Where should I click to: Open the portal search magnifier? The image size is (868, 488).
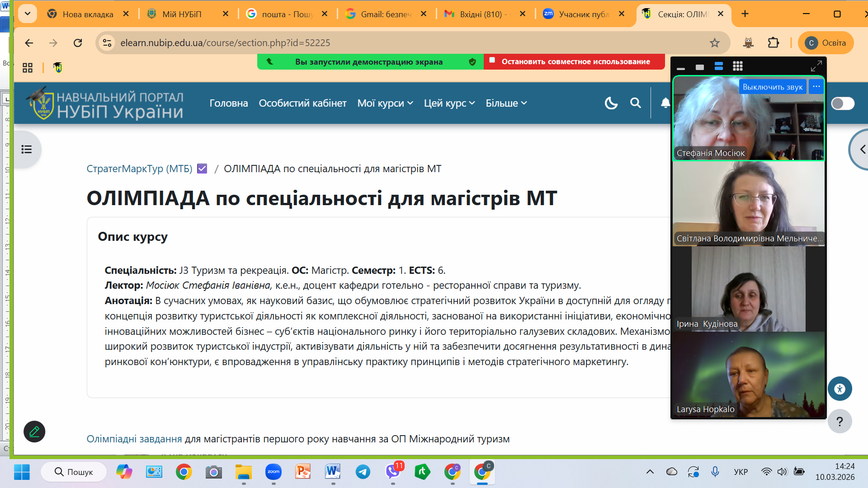(x=635, y=103)
